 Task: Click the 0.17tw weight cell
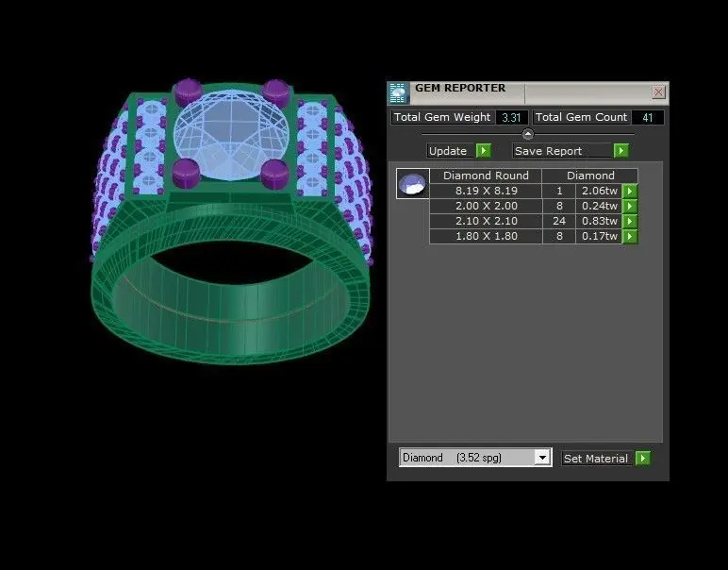click(x=600, y=237)
